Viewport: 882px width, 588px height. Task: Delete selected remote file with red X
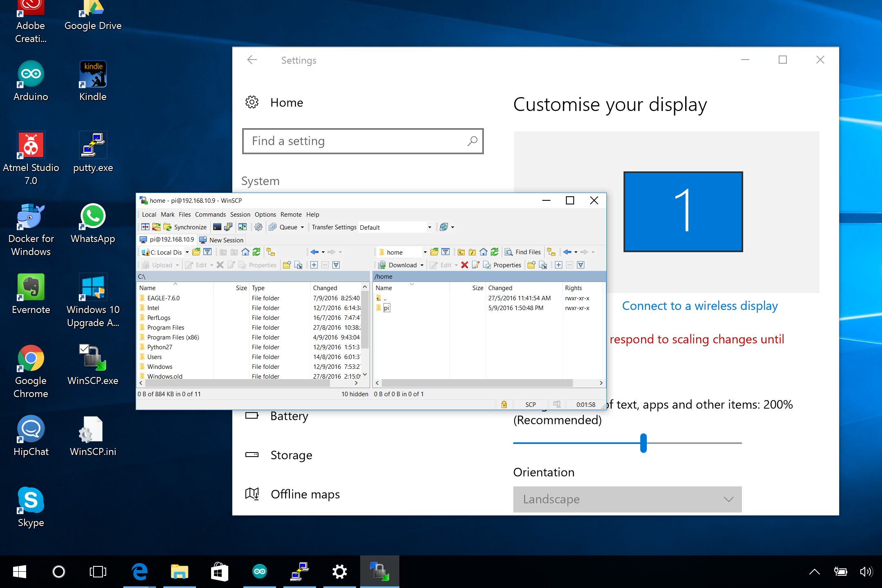(x=465, y=265)
